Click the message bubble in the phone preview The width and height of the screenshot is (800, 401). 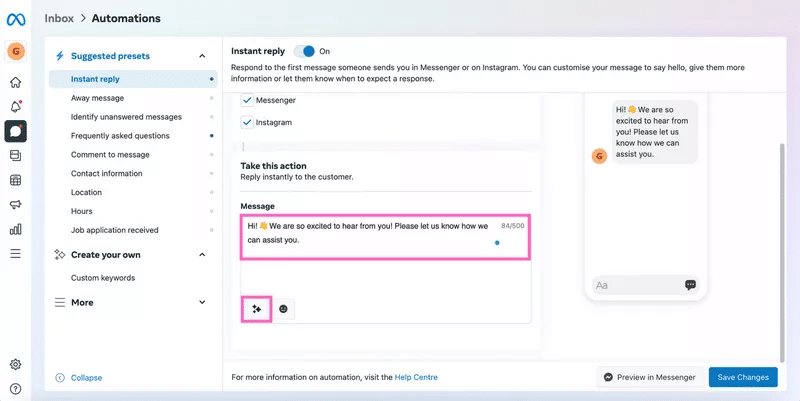[x=655, y=132]
